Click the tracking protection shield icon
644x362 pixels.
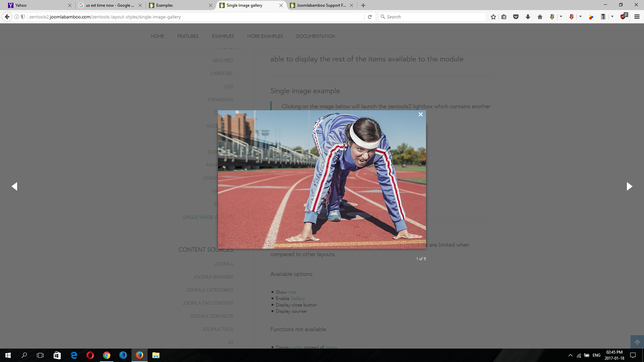point(23,17)
